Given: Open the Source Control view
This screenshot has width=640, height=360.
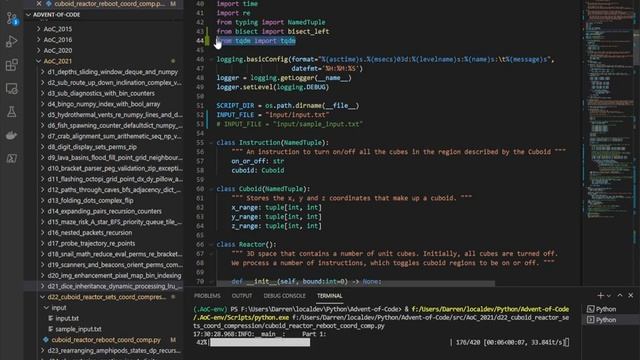Looking at the screenshot, I should (x=11, y=18).
